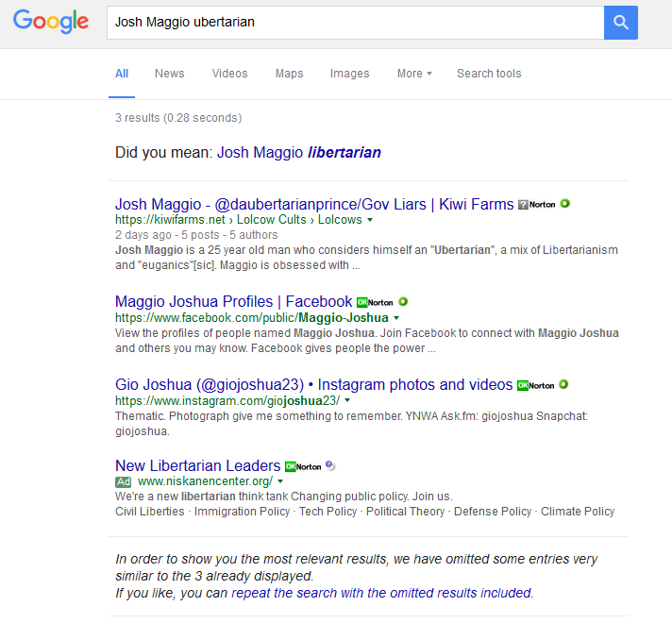Screen dimensions: 672x640
Task: Click the Political Theory ad sitelink
Action: coord(406,512)
